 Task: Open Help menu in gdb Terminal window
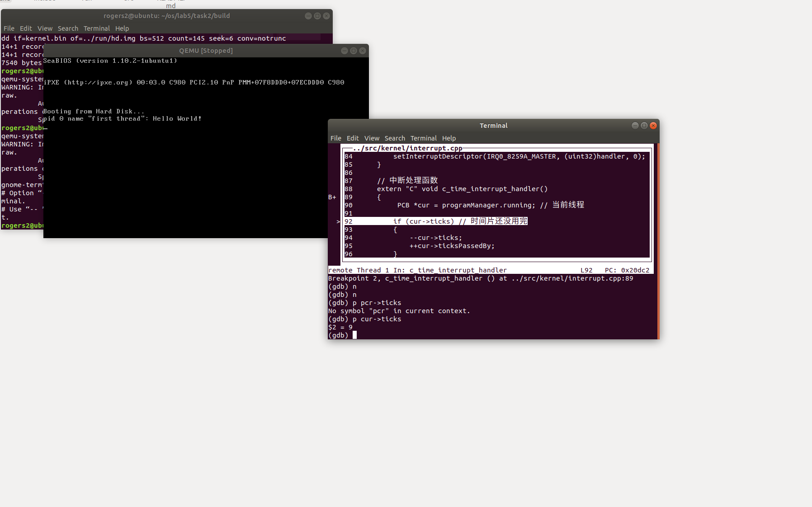(448, 138)
